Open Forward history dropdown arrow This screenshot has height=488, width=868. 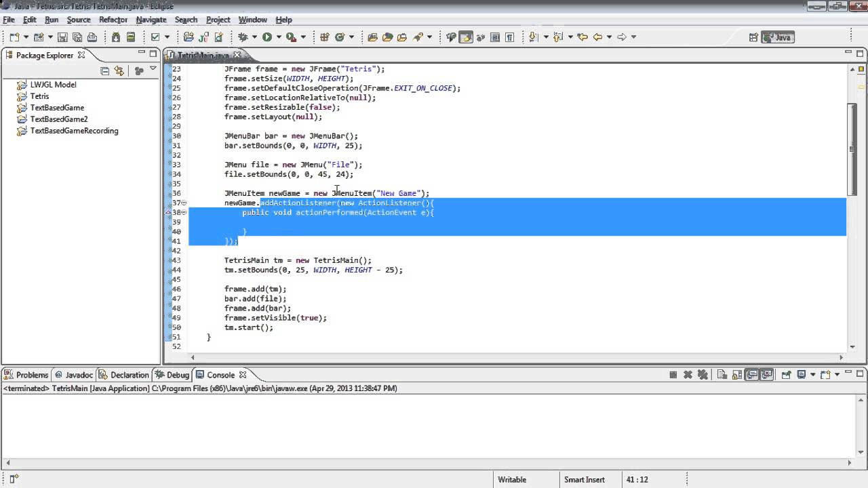pyautogui.click(x=633, y=37)
